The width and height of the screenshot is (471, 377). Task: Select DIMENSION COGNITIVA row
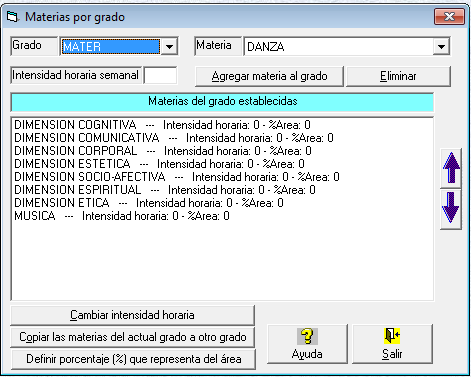(222, 125)
